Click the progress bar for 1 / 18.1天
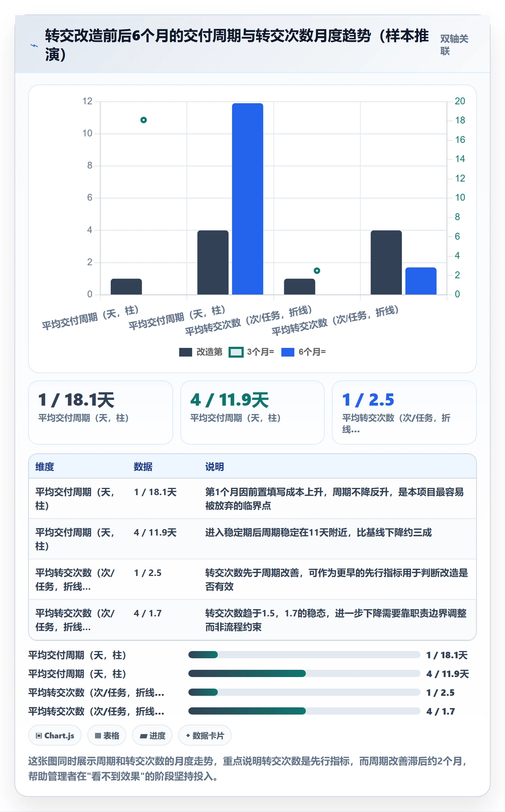This screenshot has width=505, height=812. tap(304, 655)
